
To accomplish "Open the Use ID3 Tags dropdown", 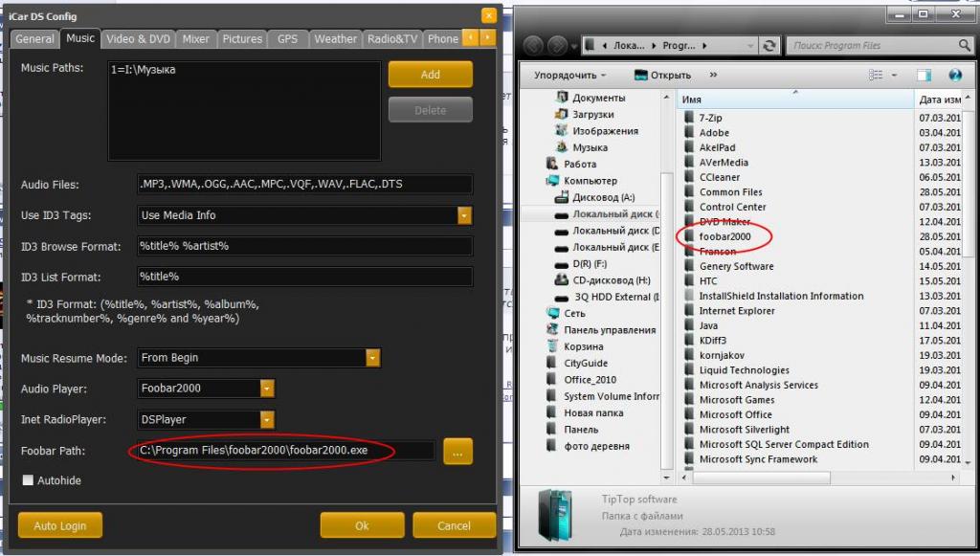I will click(465, 215).
